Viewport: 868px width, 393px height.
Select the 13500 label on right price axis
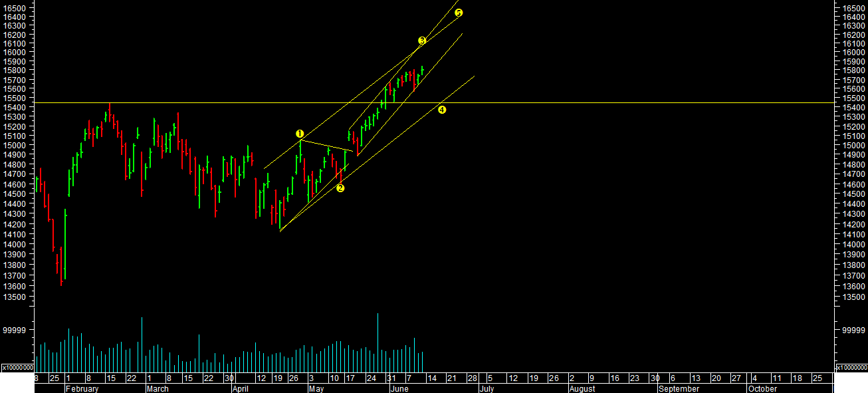click(852, 297)
